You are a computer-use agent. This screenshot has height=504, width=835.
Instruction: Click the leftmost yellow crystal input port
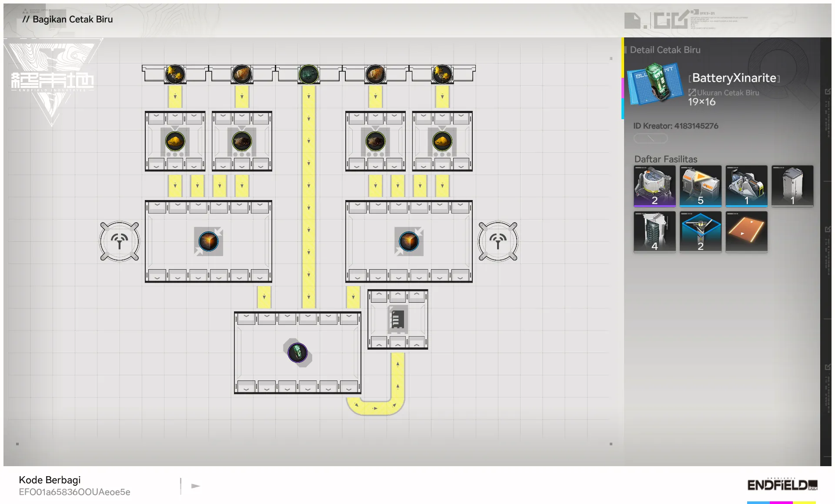pos(175,74)
